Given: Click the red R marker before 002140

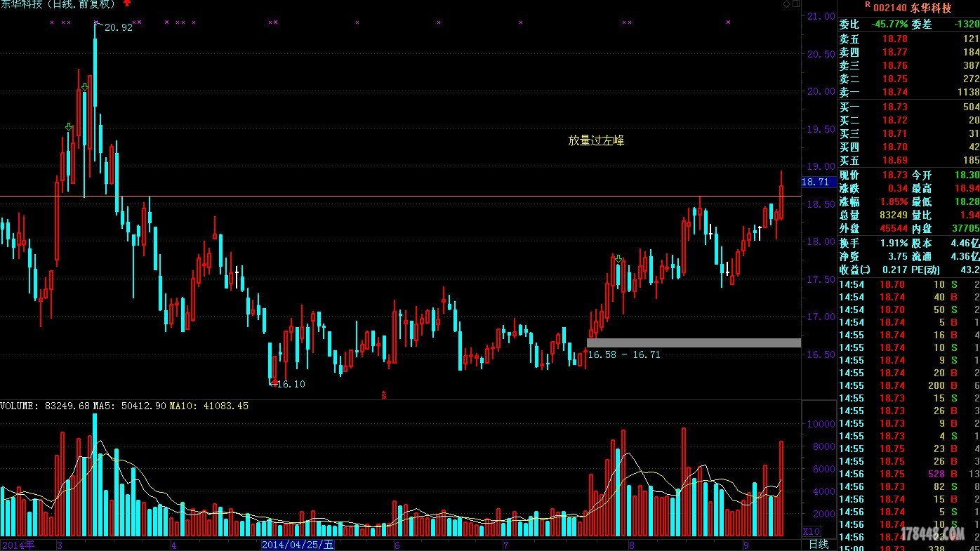Looking at the screenshot, I should coord(868,5).
